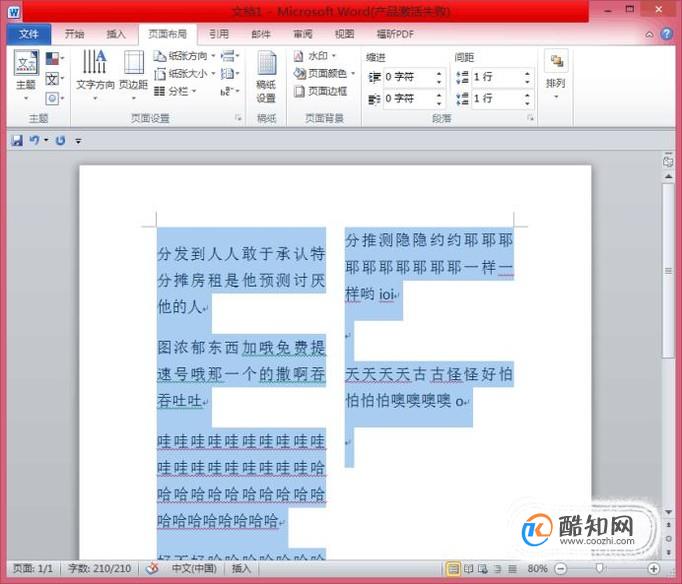
Task: Switch to the References (引用) tab
Action: 219,34
